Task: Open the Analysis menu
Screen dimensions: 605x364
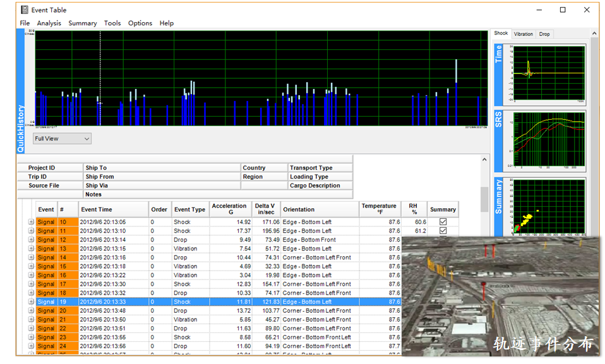Action: (x=49, y=23)
